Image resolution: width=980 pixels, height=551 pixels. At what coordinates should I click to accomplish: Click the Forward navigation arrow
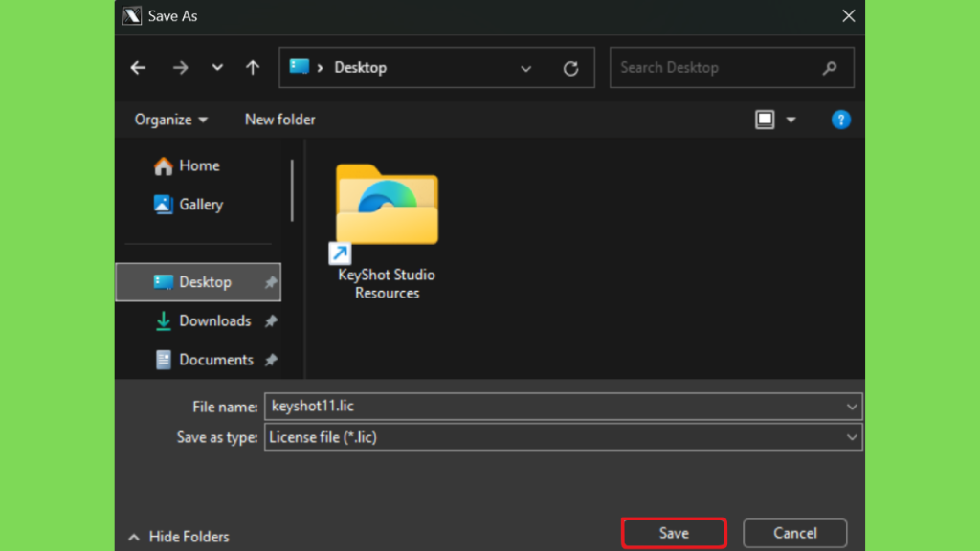(x=181, y=68)
